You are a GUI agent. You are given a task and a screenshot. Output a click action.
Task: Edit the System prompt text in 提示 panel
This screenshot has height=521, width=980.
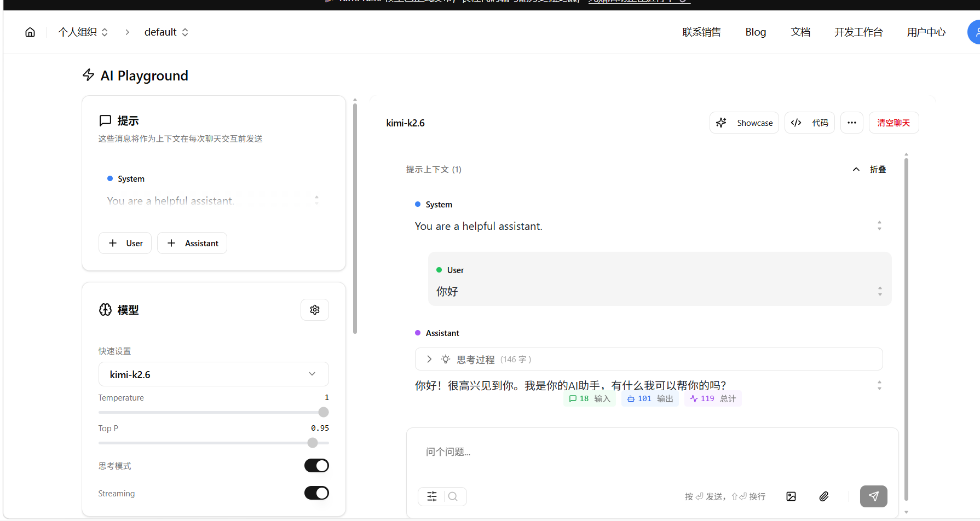tap(170, 201)
